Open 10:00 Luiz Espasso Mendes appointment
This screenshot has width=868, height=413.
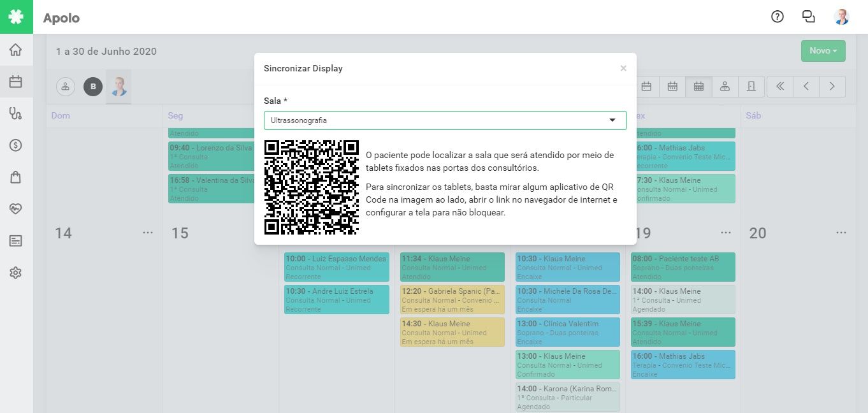pyautogui.click(x=336, y=268)
